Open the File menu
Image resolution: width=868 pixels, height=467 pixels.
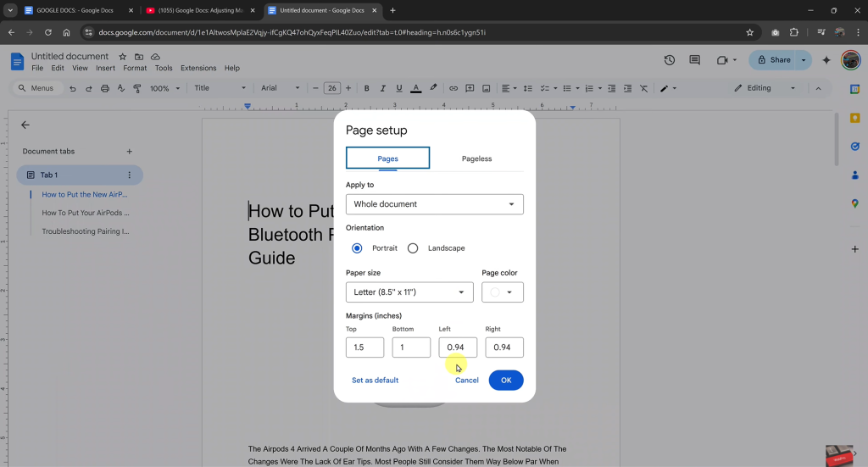coord(37,68)
